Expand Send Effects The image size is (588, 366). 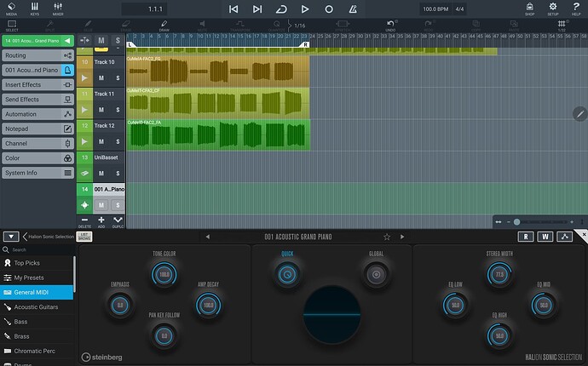tap(37, 100)
